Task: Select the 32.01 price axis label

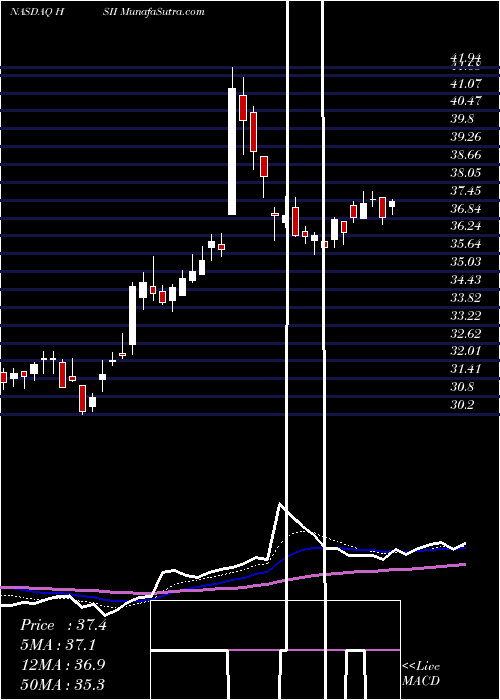Action: [466, 351]
